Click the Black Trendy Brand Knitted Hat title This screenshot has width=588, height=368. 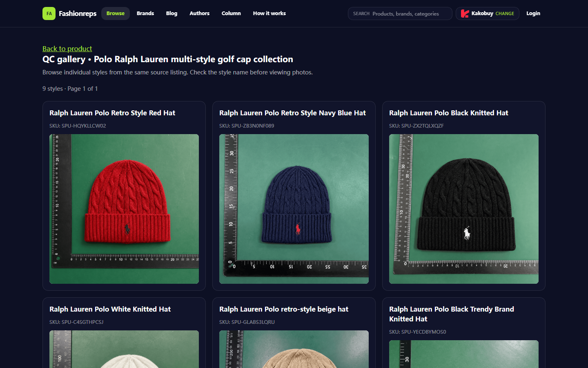pos(452,314)
